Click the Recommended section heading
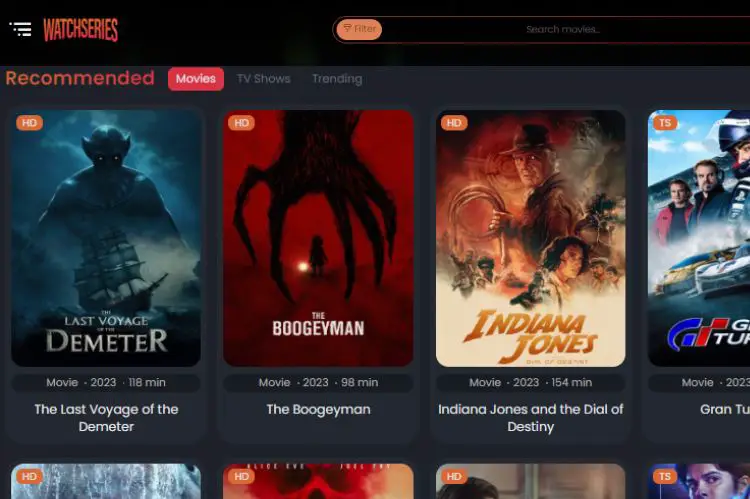 pyautogui.click(x=80, y=78)
